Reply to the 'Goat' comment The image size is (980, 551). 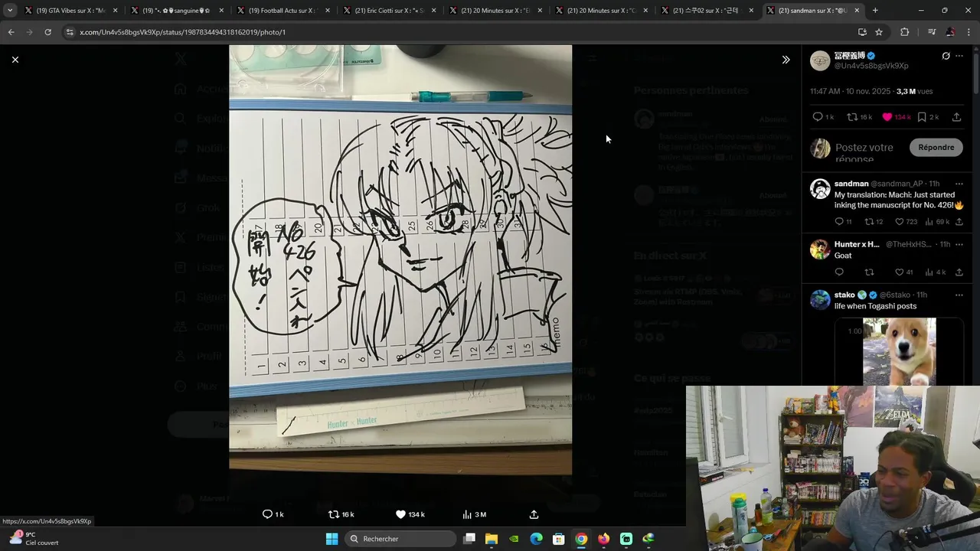click(839, 272)
